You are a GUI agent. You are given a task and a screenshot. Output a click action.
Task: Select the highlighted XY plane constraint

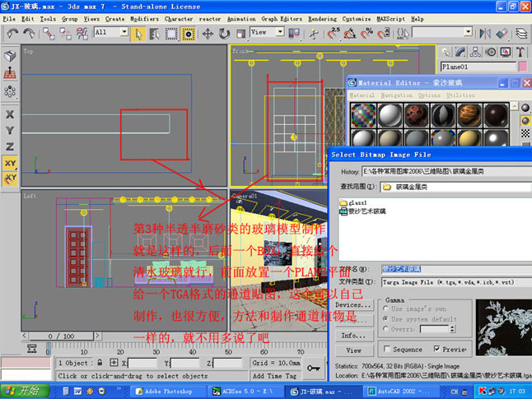pos(10,163)
